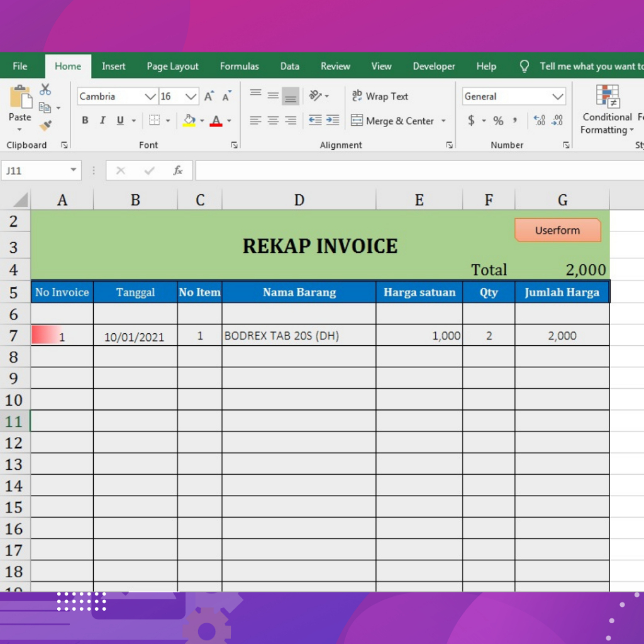644x644 pixels.
Task: Click the Format Painter brush icon
Action: coord(45,125)
